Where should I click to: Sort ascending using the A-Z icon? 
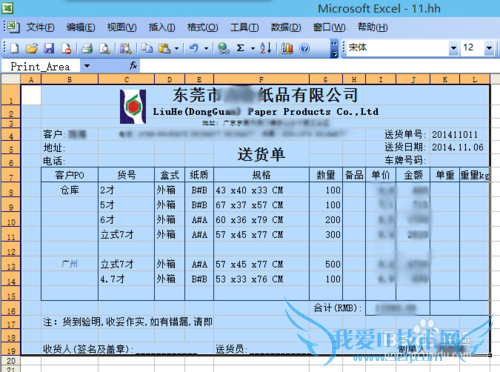266,48
